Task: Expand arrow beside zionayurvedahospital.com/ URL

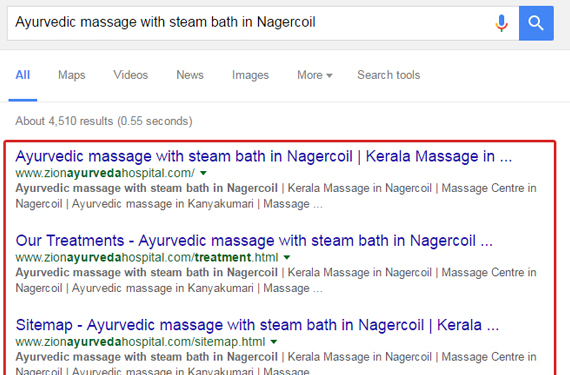Action: (x=204, y=173)
